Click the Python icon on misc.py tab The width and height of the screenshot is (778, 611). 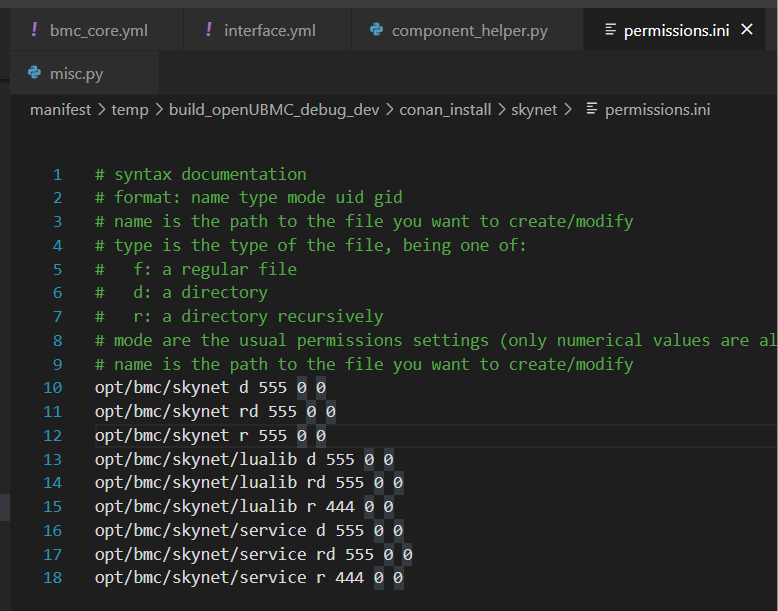pos(34,74)
